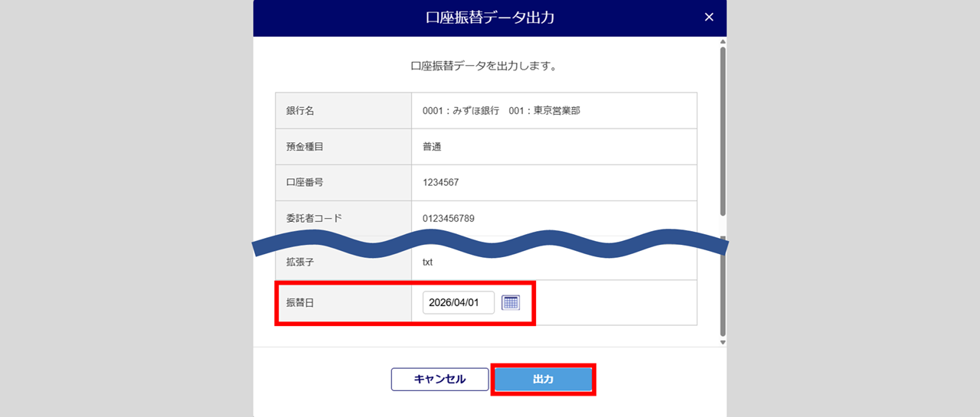Click the txt extension value
The image size is (980, 417).
[x=427, y=262]
